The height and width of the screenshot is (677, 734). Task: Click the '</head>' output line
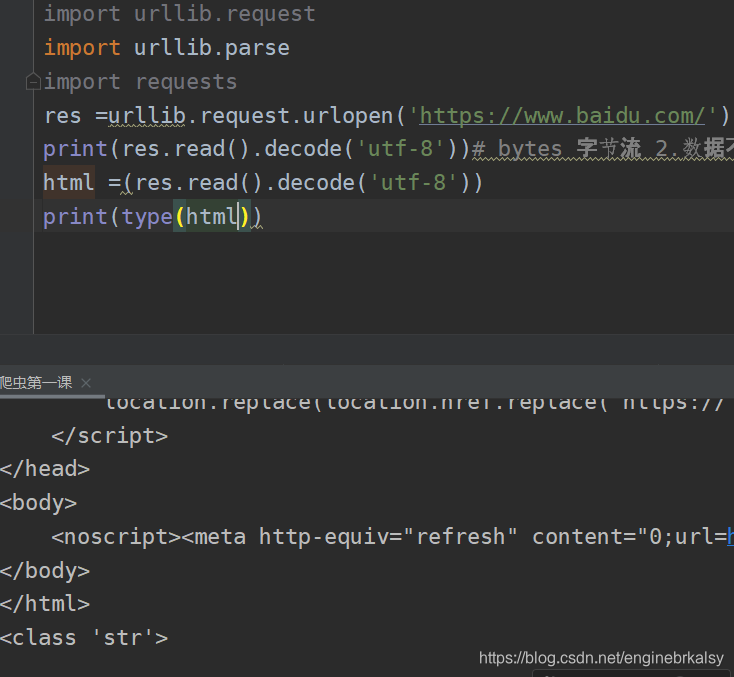point(45,469)
